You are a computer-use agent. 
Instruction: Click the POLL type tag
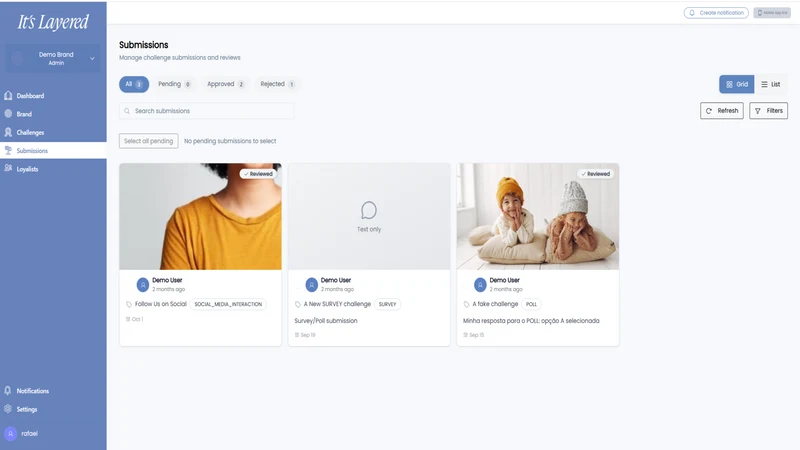coord(531,304)
